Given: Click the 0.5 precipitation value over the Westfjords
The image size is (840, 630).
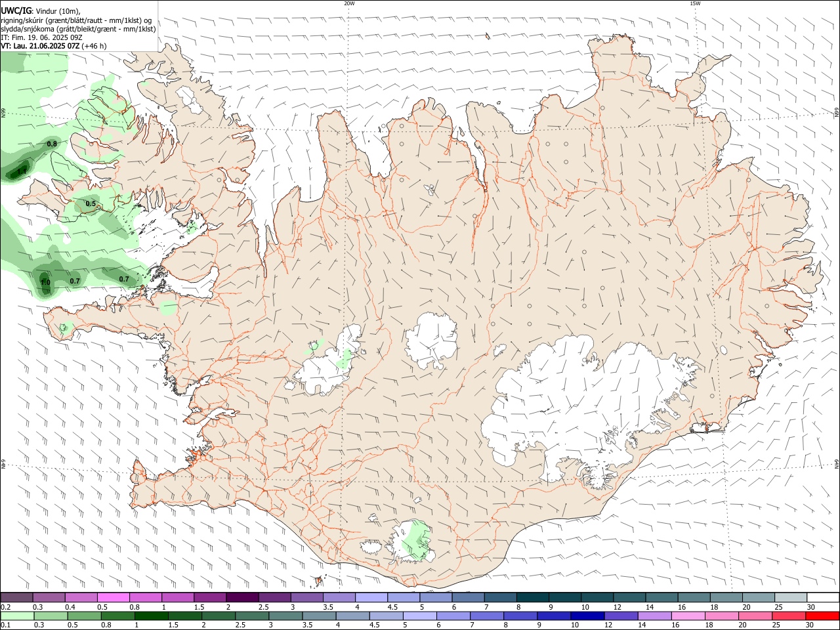Looking at the screenshot, I should point(91,204).
